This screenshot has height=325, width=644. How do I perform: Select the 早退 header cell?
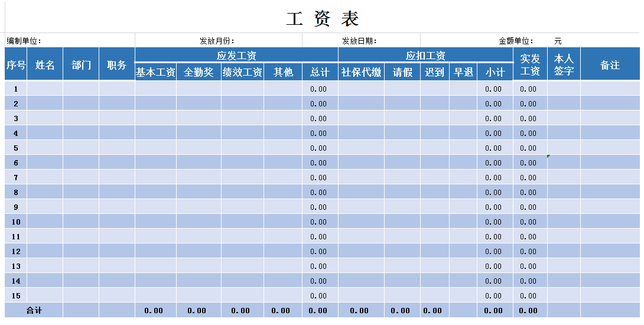point(463,72)
